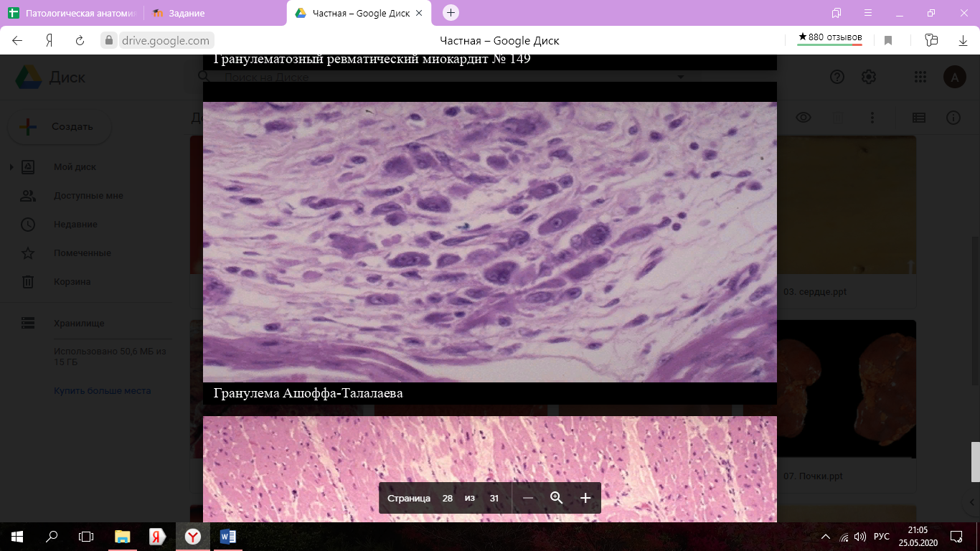Viewport: 980px width, 551px height.
Task: Switch Drive to list view icon
Action: point(919,118)
